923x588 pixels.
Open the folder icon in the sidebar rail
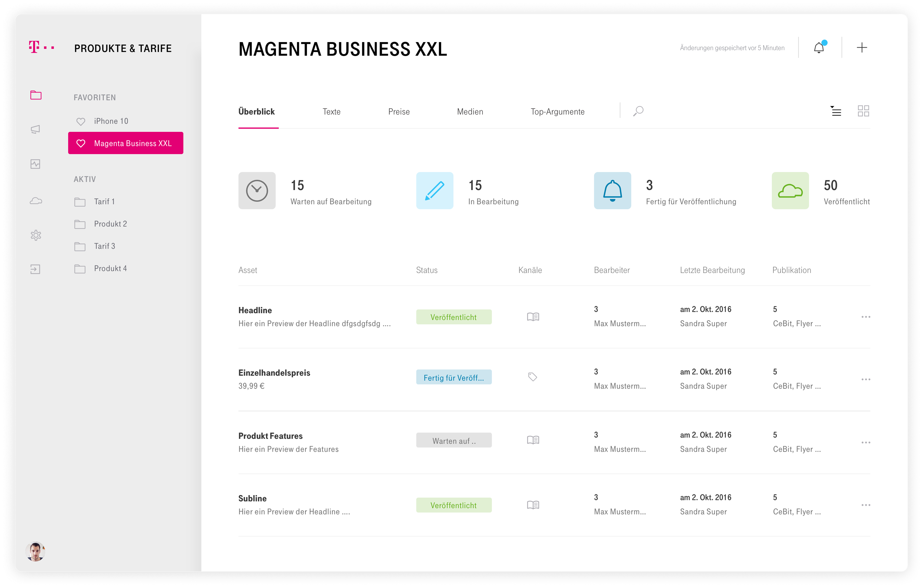36,95
